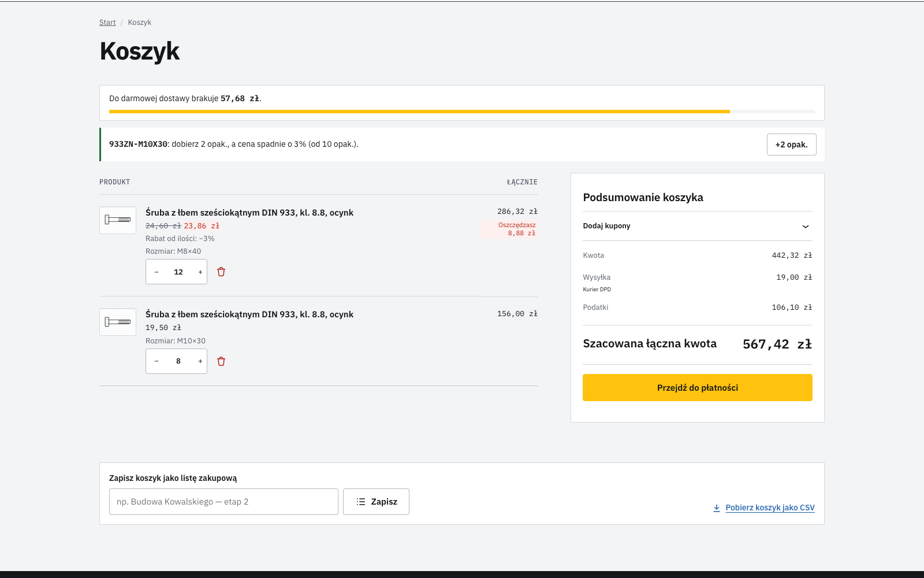
Task: Click quantity field showing 12
Action: point(178,272)
